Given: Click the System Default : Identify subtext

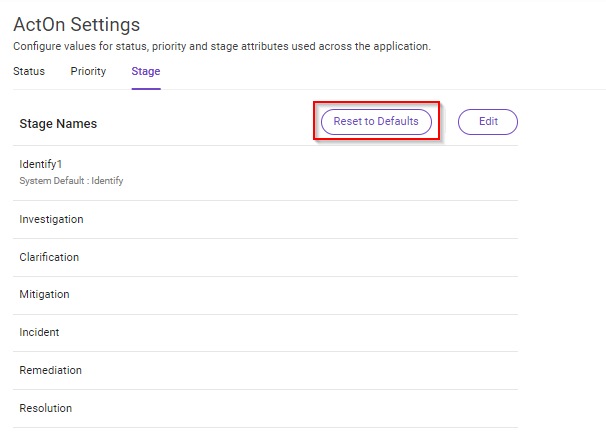Looking at the screenshot, I should 71,181.
